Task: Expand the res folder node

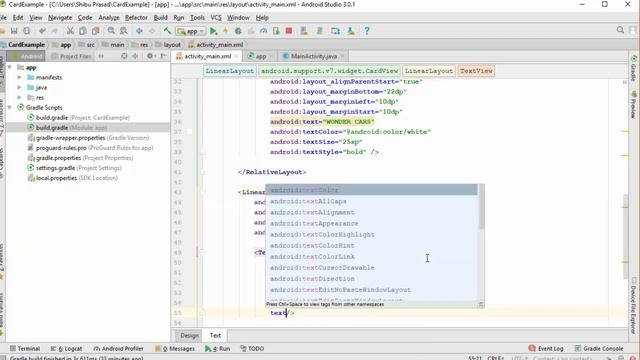Action: tap(19, 98)
